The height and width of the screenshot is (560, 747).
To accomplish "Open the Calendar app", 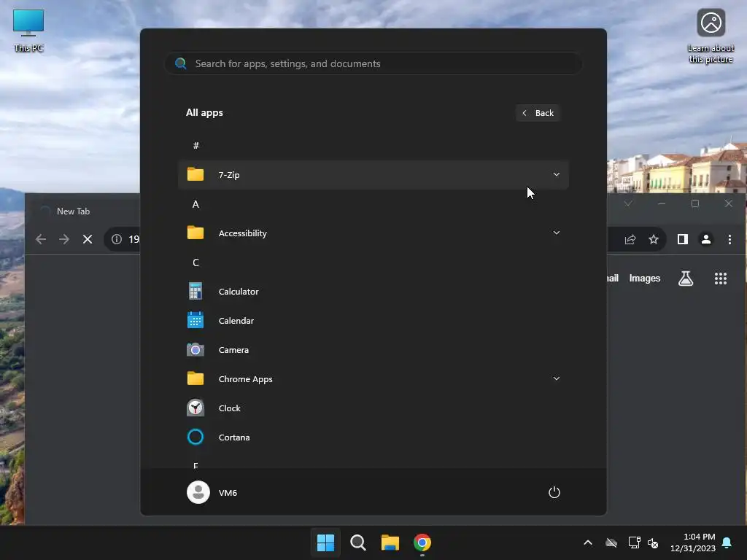I will pyautogui.click(x=373, y=321).
